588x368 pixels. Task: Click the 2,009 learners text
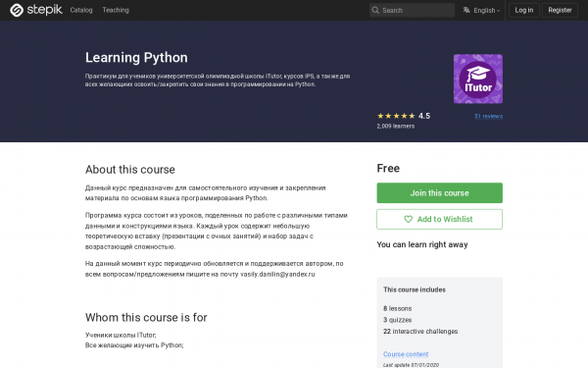(x=396, y=127)
